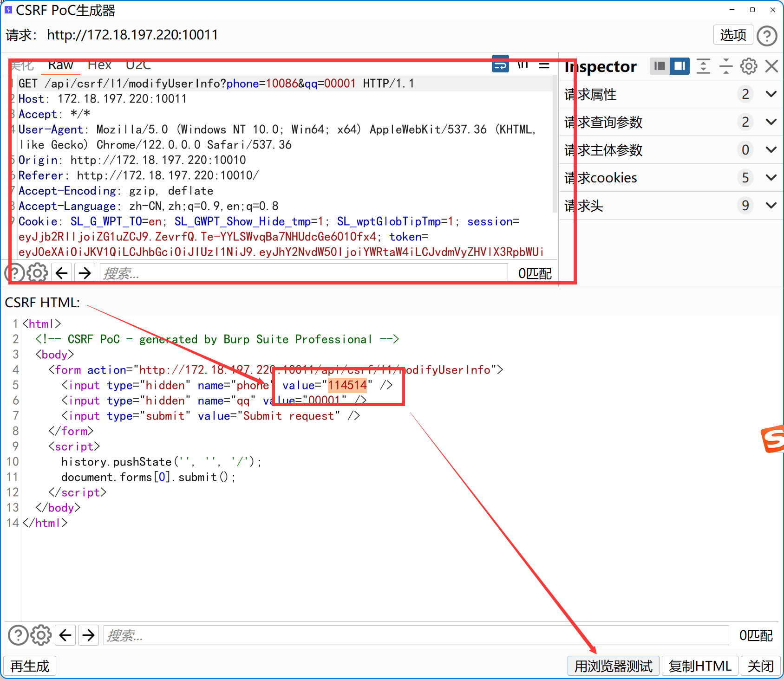Viewport: 784px width, 679px height.
Task: Go to previous match in request search
Action: tap(62, 273)
